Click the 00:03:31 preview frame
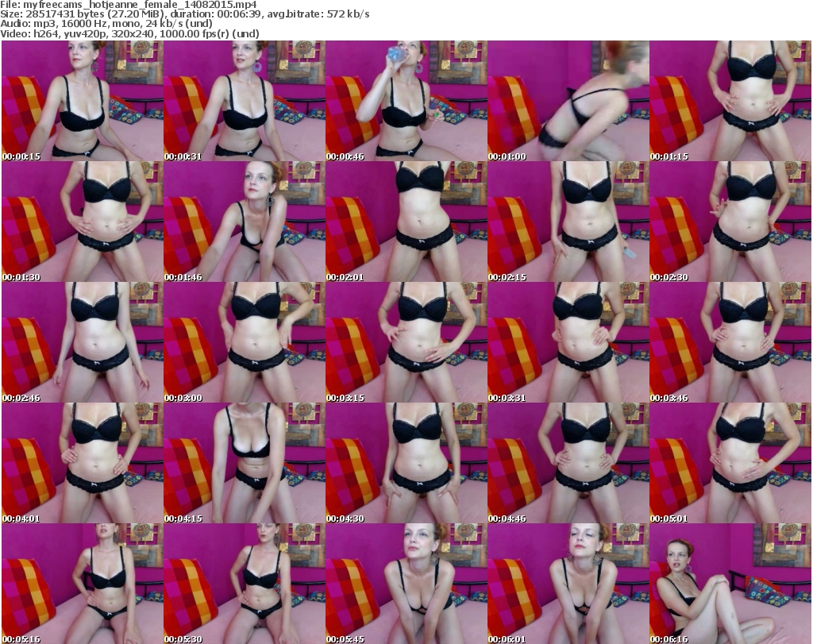The height and width of the screenshot is (644, 813). (568, 343)
